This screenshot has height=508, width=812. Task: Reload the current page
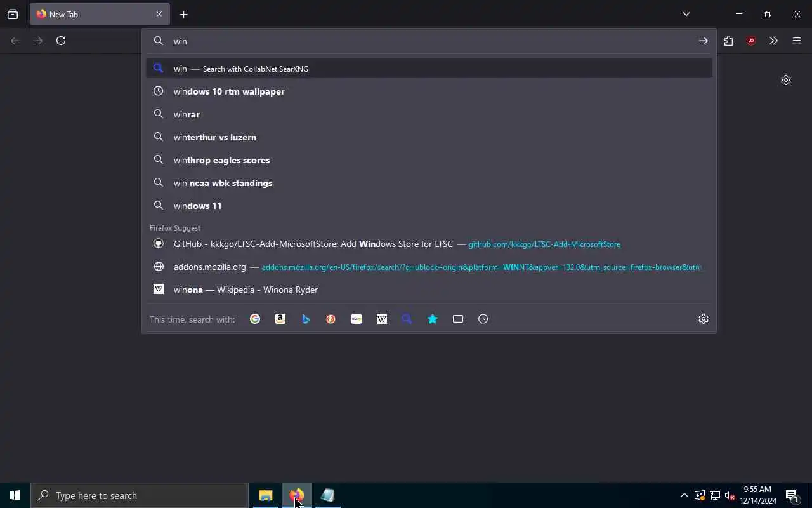click(x=61, y=41)
